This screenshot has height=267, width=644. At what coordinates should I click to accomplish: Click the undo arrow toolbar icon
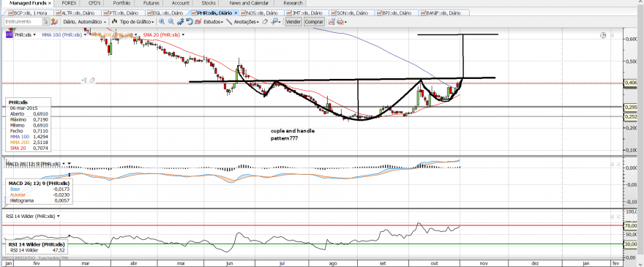190,21
